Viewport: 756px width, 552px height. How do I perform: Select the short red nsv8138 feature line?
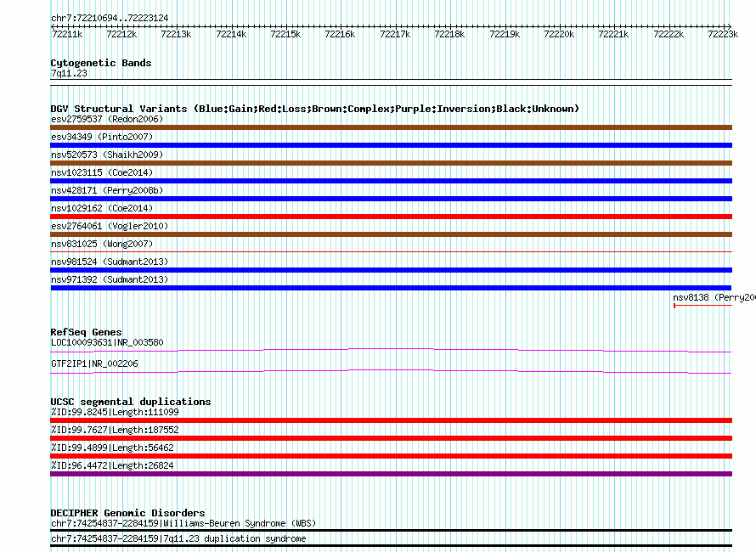pyautogui.click(x=703, y=305)
